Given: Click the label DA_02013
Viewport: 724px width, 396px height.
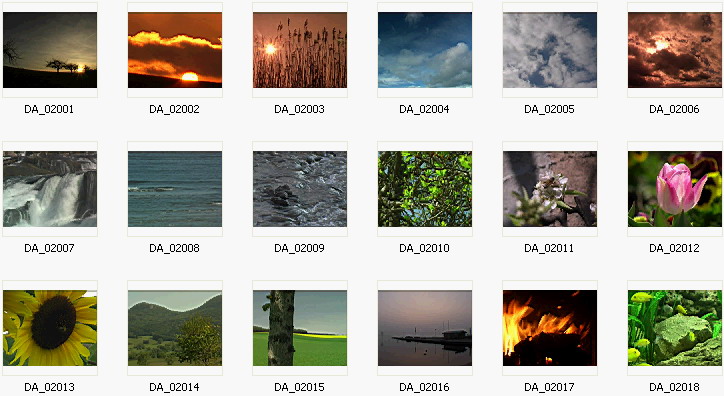Looking at the screenshot, I should coord(49,387).
